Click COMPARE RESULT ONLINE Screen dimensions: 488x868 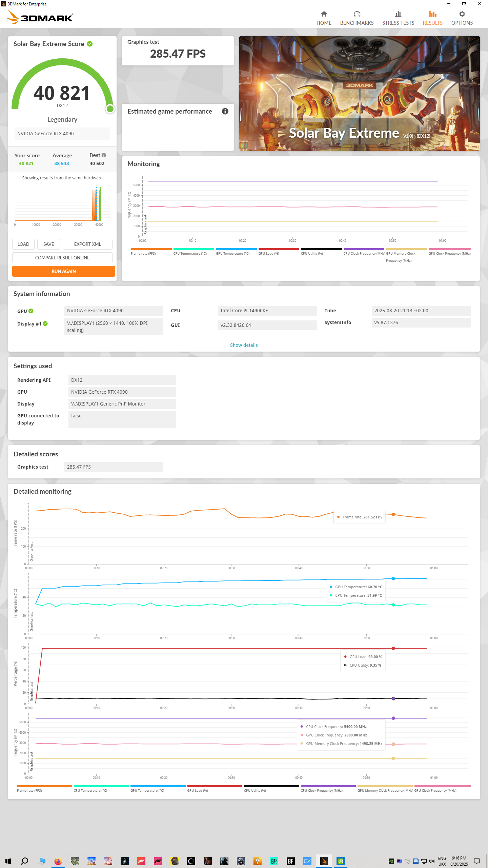(62, 258)
